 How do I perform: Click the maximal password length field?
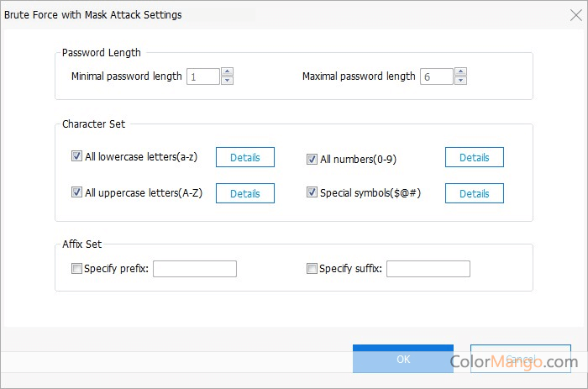[x=436, y=76]
